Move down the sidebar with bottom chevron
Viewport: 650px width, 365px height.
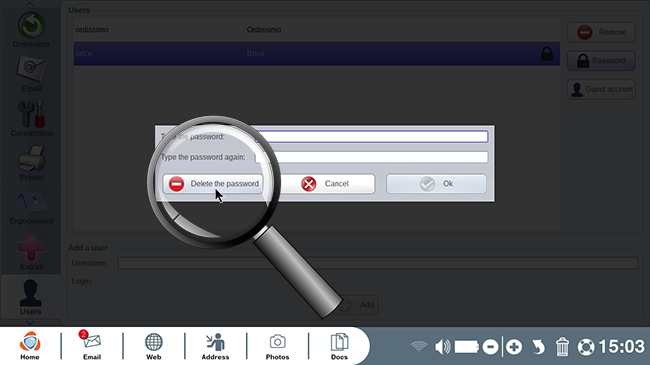tap(30, 322)
